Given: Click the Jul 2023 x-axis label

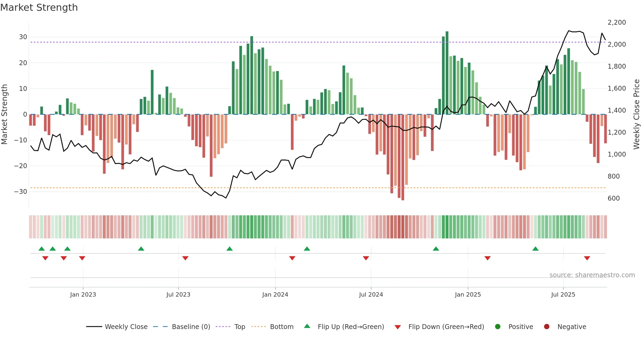Looking at the screenshot, I should pyautogui.click(x=178, y=295).
